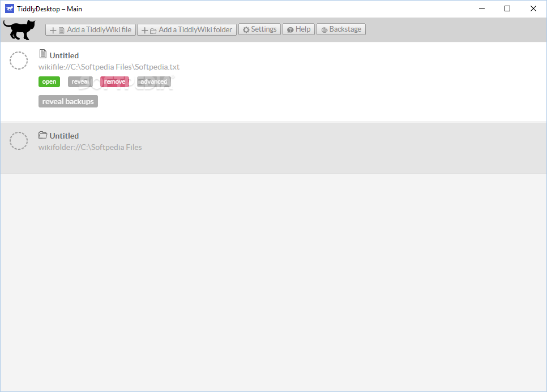Click the dashed circle thumbnail of wikifolder entry

19,141
